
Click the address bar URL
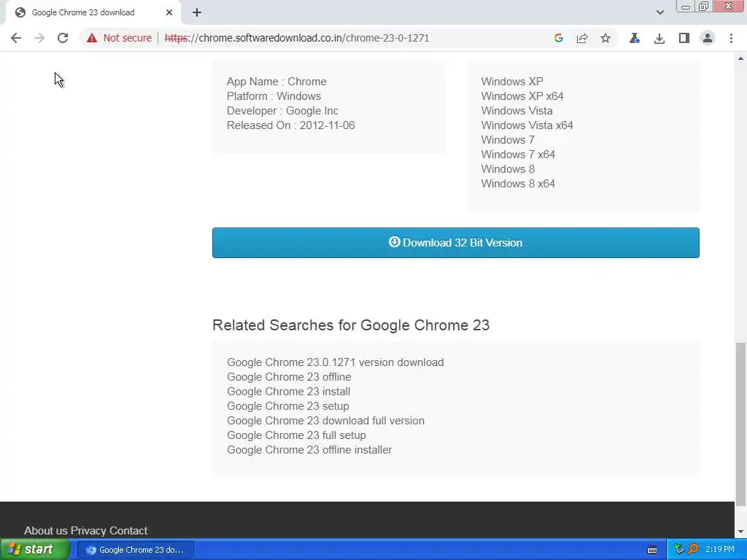pyautogui.click(x=297, y=38)
